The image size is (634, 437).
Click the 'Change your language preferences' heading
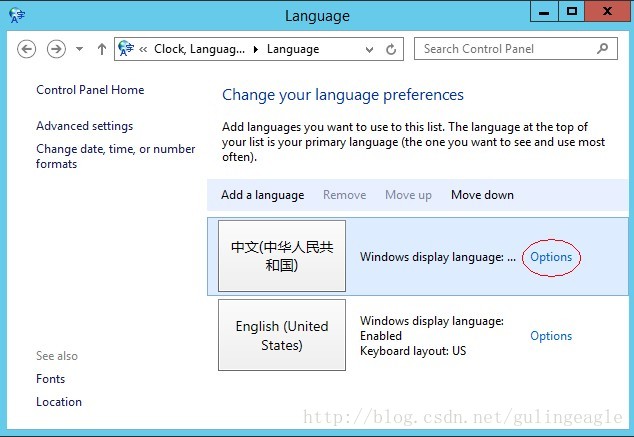pos(343,95)
